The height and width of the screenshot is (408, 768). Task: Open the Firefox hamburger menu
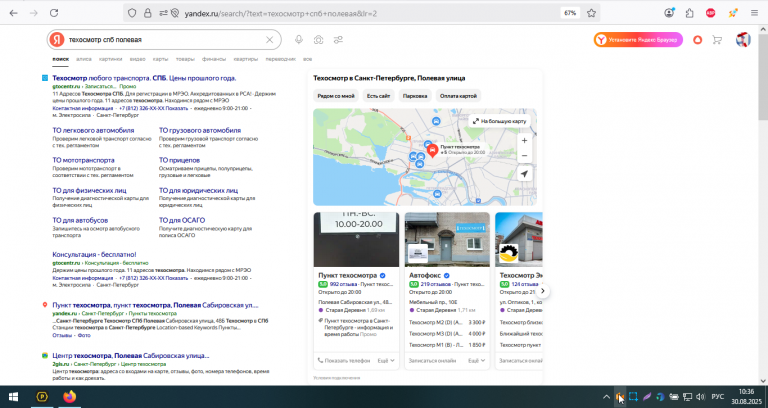click(x=754, y=13)
